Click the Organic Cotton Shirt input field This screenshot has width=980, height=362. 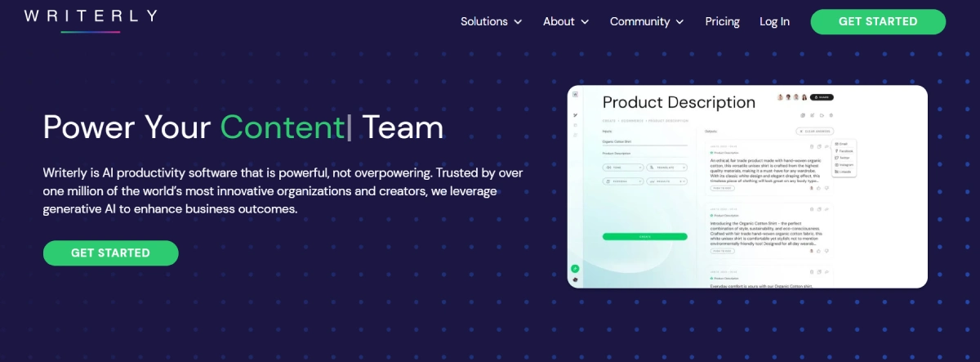tap(644, 141)
